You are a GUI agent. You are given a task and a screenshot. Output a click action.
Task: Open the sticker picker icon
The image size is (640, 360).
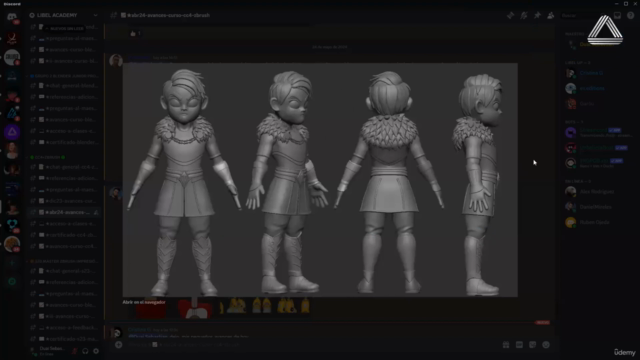(x=533, y=345)
